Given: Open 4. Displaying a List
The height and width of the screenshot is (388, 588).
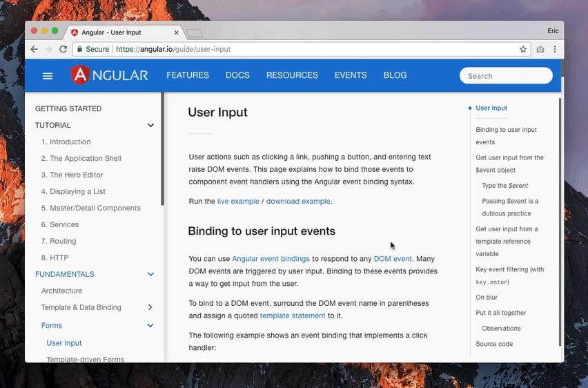Looking at the screenshot, I should coord(73,191).
